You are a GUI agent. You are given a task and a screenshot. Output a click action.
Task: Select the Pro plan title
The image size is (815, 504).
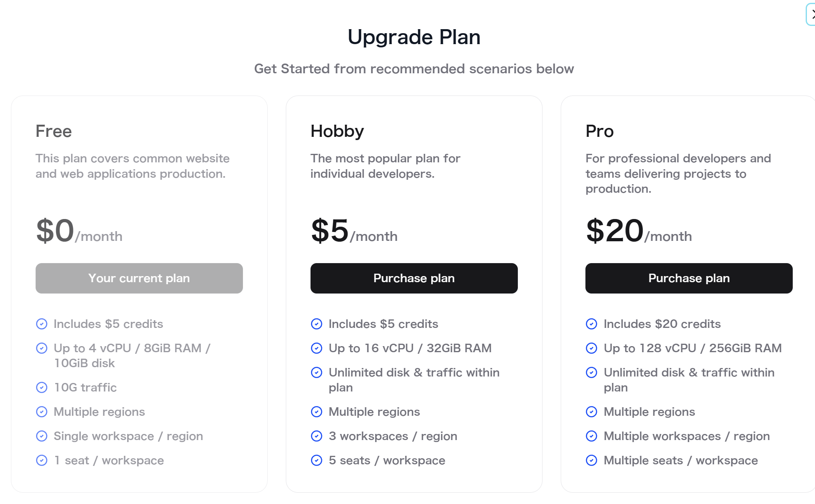[600, 131]
